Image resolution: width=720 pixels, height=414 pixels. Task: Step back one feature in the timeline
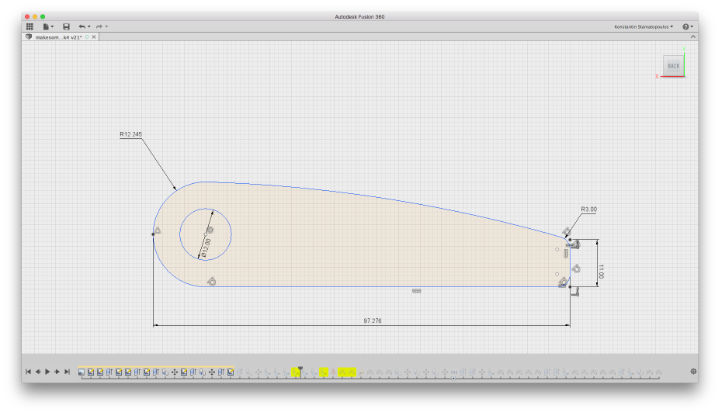click(x=38, y=372)
